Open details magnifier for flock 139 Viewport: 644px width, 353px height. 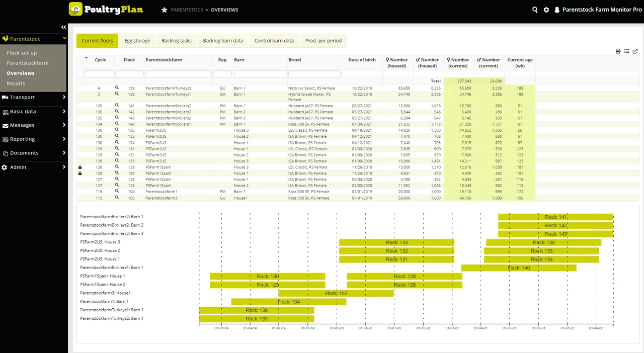[117, 88]
